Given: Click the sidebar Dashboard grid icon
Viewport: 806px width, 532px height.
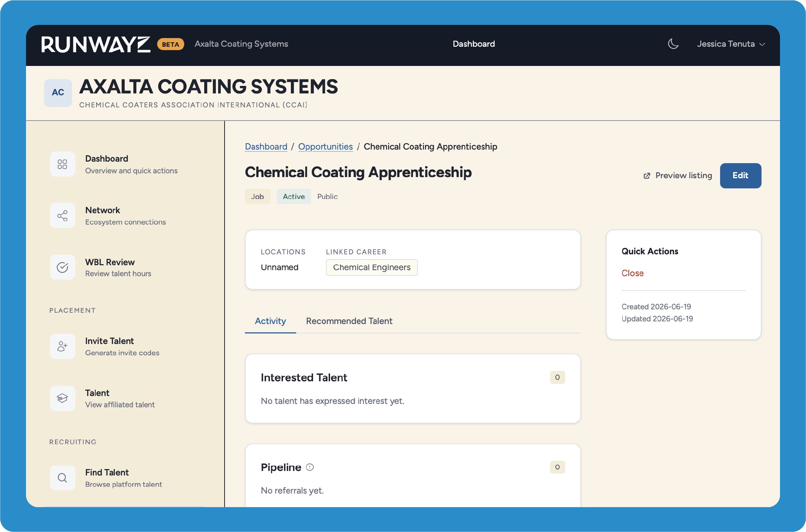Looking at the screenshot, I should (x=63, y=164).
